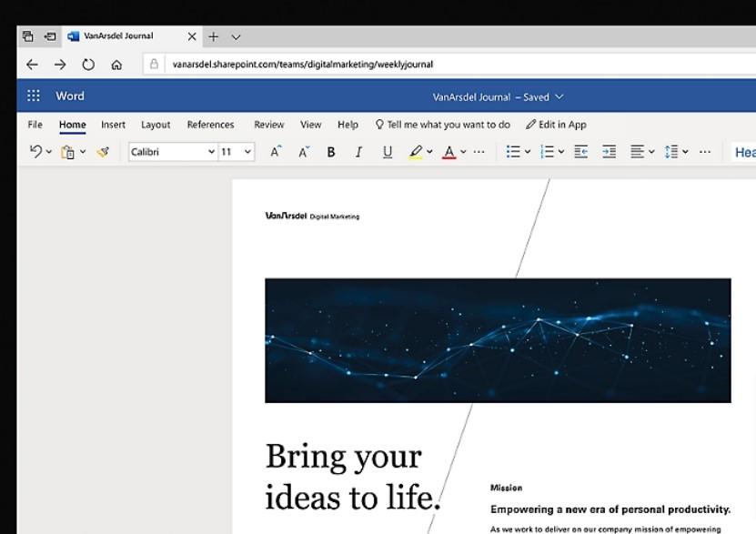Click the Grow Font icon
Viewport: 756px width, 534px height.
[x=276, y=152]
